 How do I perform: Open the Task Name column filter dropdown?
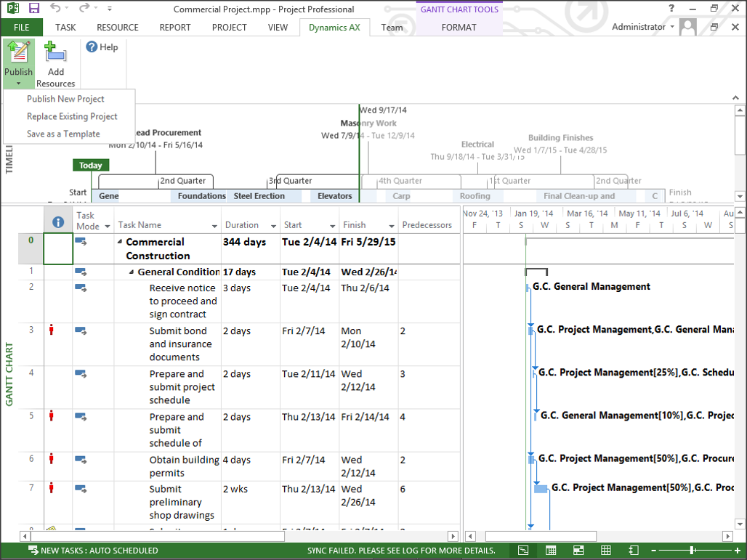click(214, 226)
